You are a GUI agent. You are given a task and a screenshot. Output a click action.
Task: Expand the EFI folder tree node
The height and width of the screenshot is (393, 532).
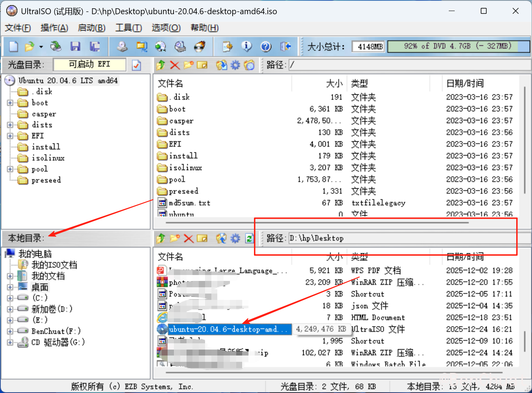click(10, 136)
